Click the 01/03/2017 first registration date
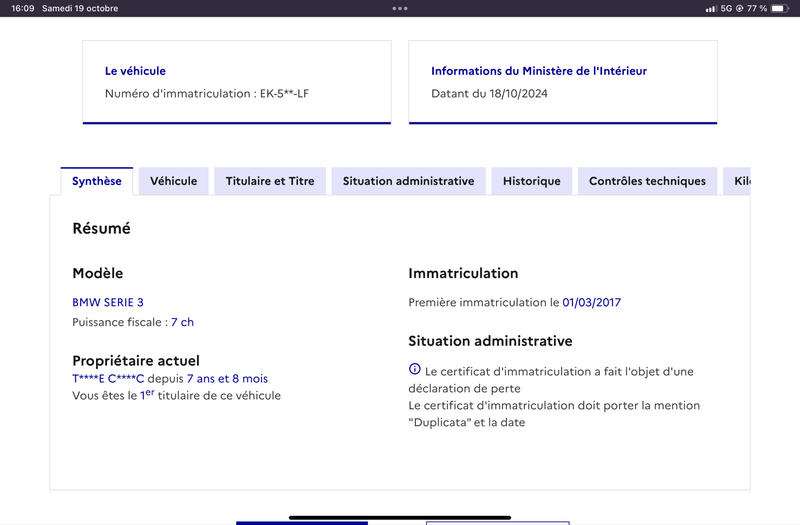800x525 pixels. click(x=591, y=303)
